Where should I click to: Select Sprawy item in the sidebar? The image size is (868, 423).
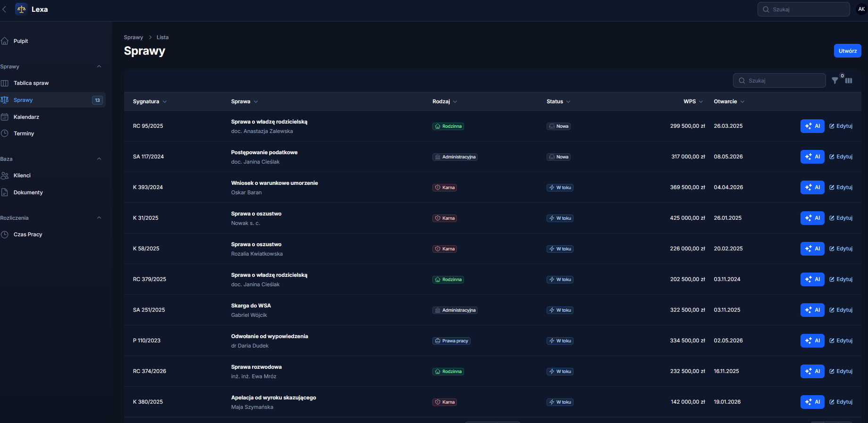(53, 100)
